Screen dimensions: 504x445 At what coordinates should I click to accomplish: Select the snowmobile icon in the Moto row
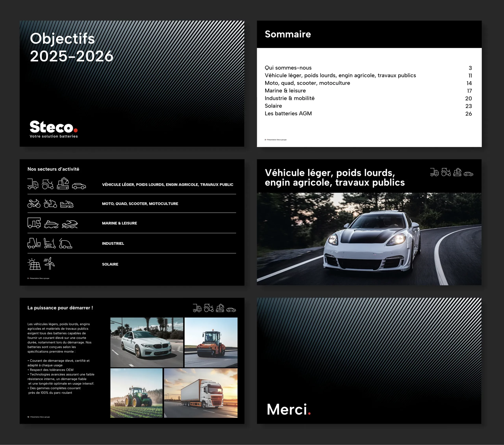(67, 204)
